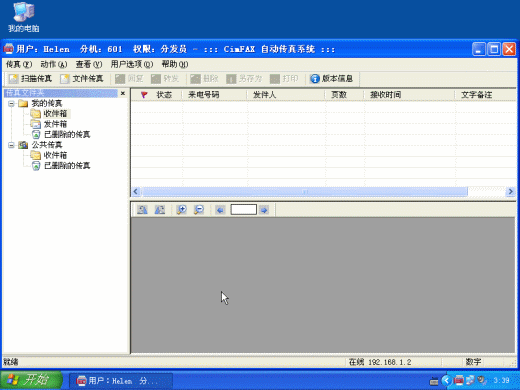Click the 文件传真 file fax toolbar button
This screenshot has width=520, height=390.
tap(82, 79)
